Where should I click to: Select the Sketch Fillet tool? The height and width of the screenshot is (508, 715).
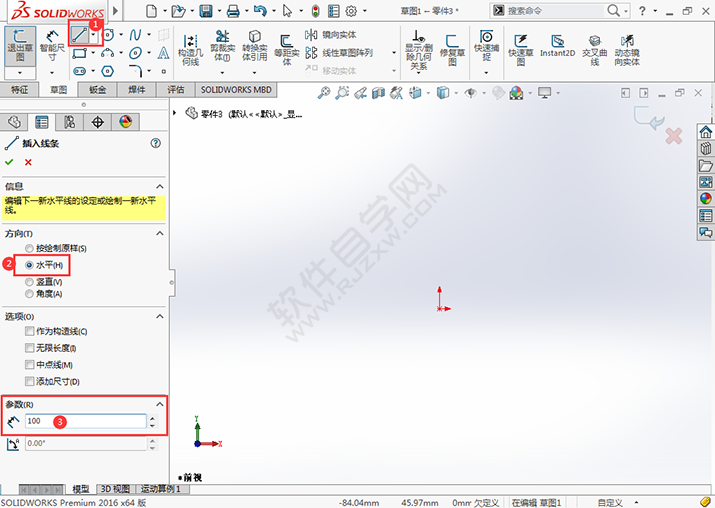click(136, 70)
